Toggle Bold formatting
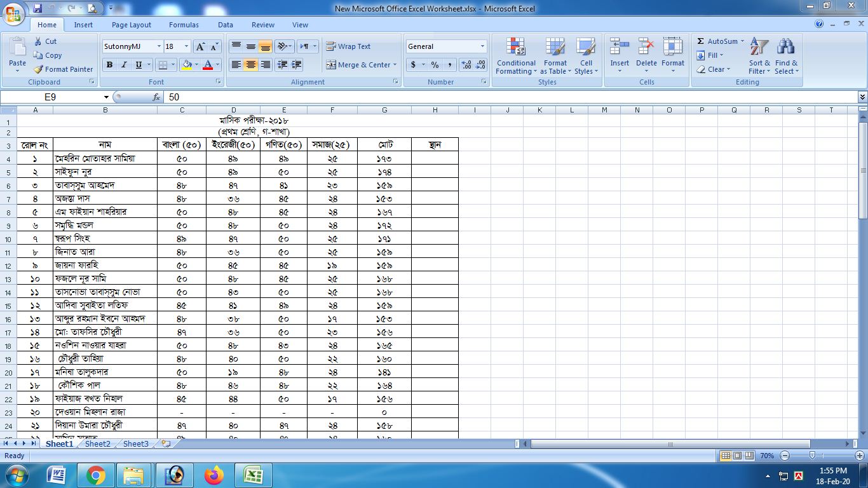The image size is (868, 488). click(x=109, y=65)
